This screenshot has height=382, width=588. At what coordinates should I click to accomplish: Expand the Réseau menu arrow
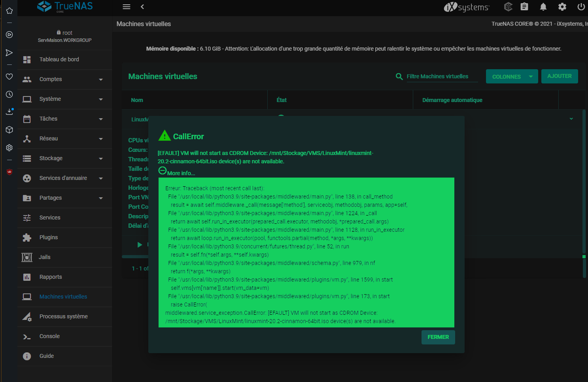pos(101,139)
